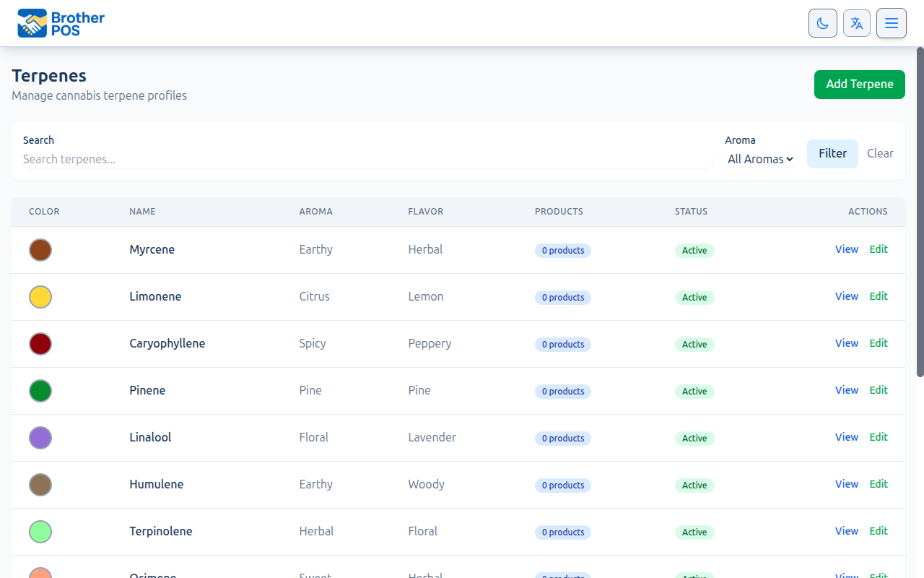This screenshot has width=924, height=578.
Task: Open the hamburger navigation menu
Action: [x=892, y=23]
